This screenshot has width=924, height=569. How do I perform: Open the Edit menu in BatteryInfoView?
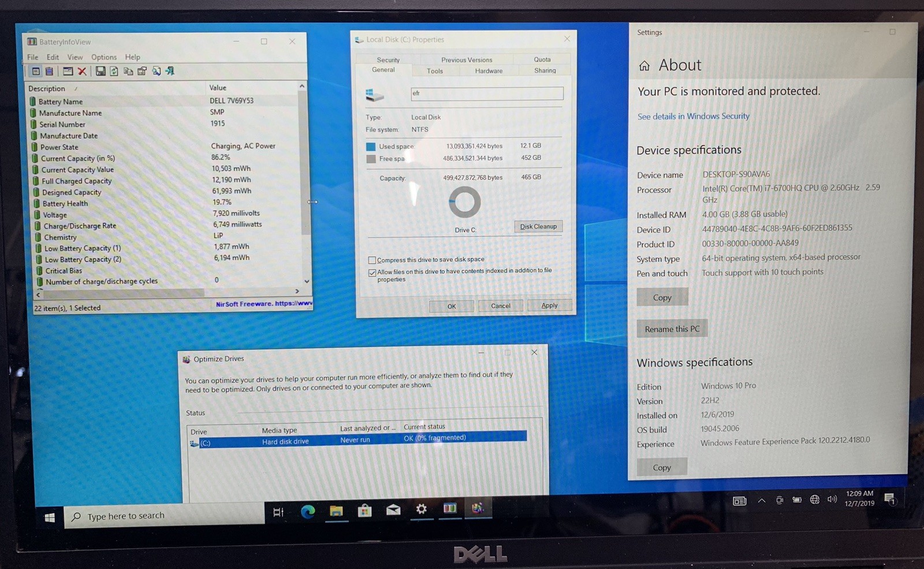[x=53, y=57]
